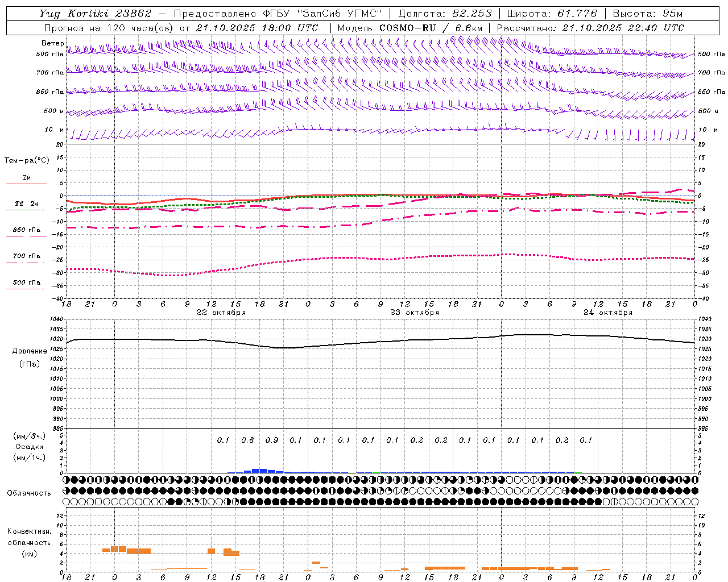Click the black pressure curve
This screenshot has width=728, height=582.
tap(381, 342)
